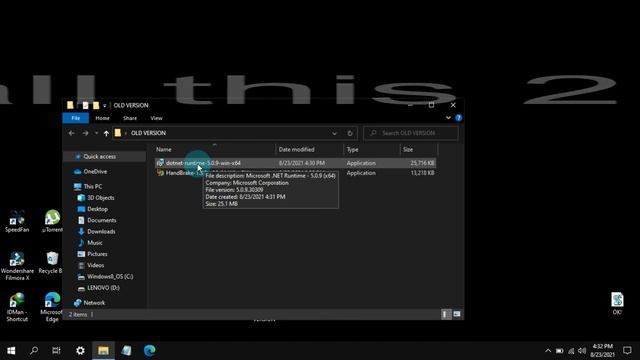The height and width of the screenshot is (360, 640).
Task: Open the File ribbon tab
Action: tap(76, 118)
